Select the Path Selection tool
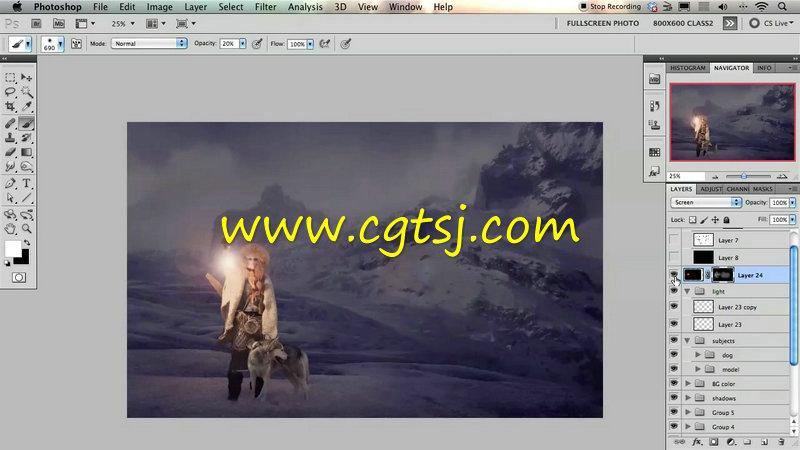This screenshot has width=800, height=450. coord(10,198)
